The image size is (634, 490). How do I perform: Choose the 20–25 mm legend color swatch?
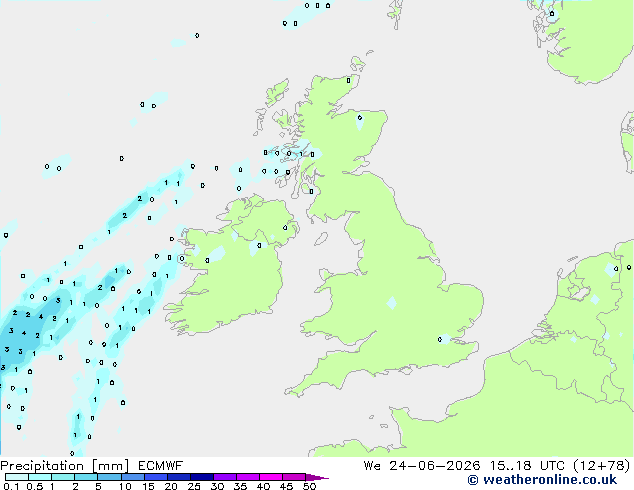pyautogui.click(x=178, y=477)
